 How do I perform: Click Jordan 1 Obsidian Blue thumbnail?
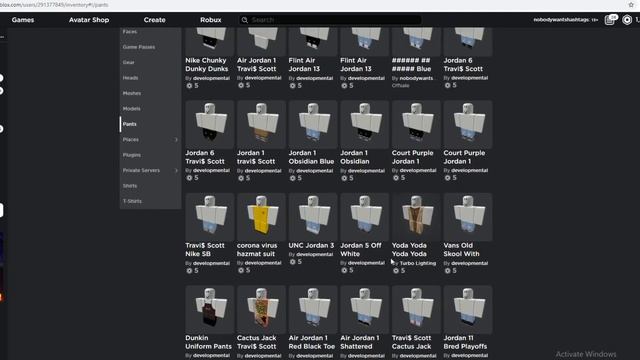[313, 124]
